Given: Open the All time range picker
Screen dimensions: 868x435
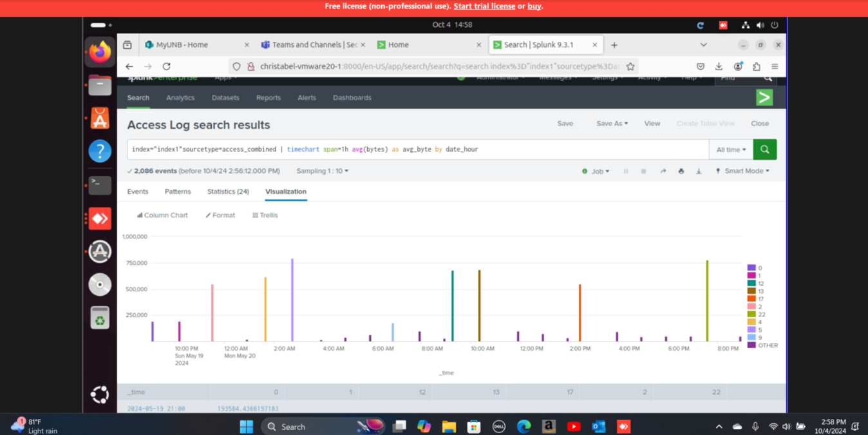Looking at the screenshot, I should pos(731,150).
